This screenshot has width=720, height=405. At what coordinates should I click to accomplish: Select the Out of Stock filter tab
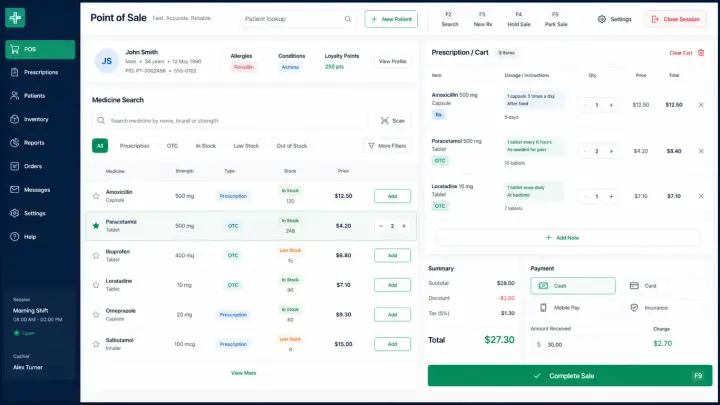point(292,146)
